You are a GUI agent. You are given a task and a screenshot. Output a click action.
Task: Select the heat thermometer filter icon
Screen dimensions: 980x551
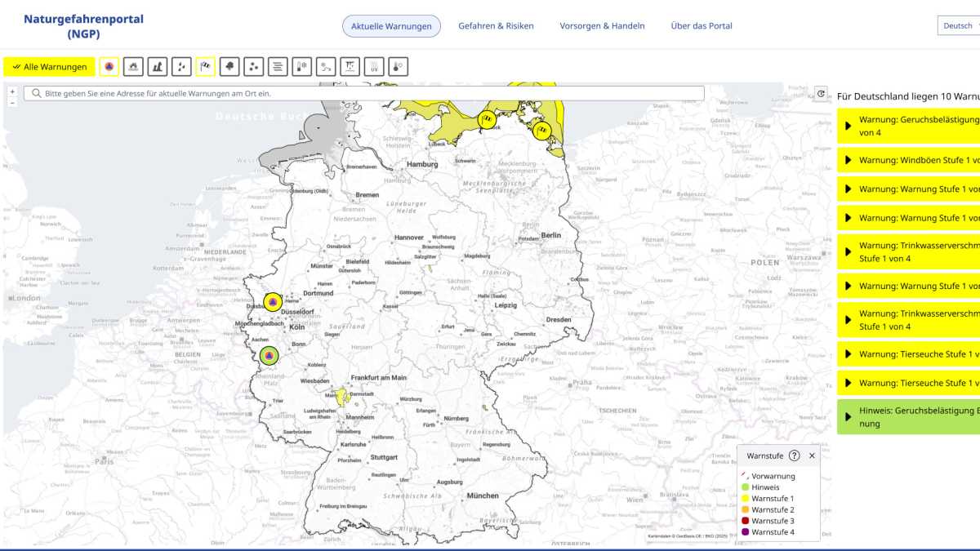tap(398, 66)
